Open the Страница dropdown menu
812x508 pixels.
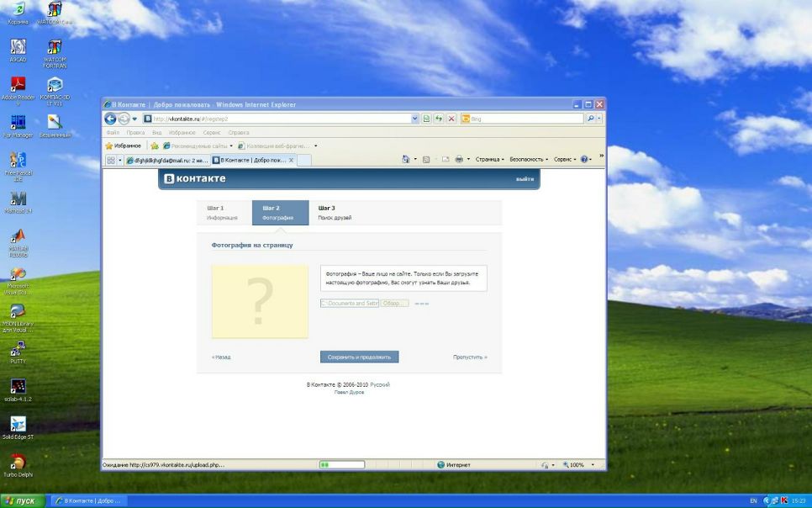pyautogui.click(x=489, y=159)
